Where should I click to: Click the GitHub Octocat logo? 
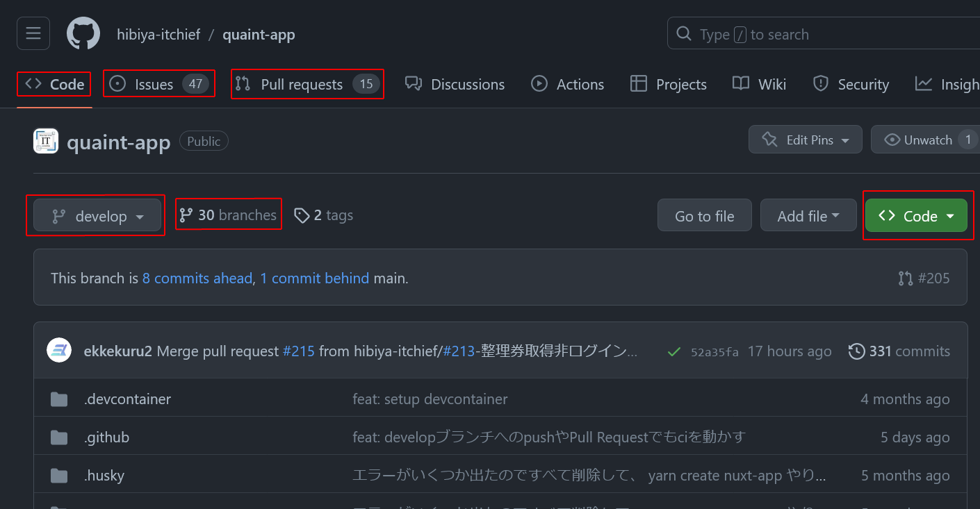point(83,34)
